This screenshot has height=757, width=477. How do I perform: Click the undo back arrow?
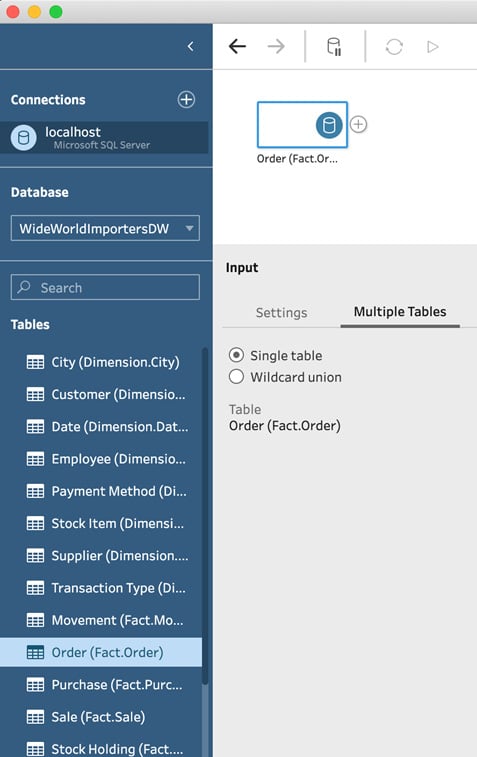click(x=237, y=46)
